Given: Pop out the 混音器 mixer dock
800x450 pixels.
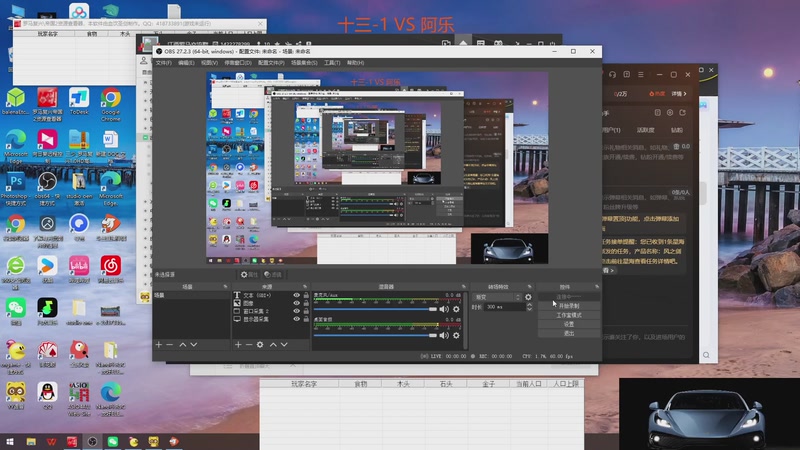Looking at the screenshot, I should click(464, 287).
